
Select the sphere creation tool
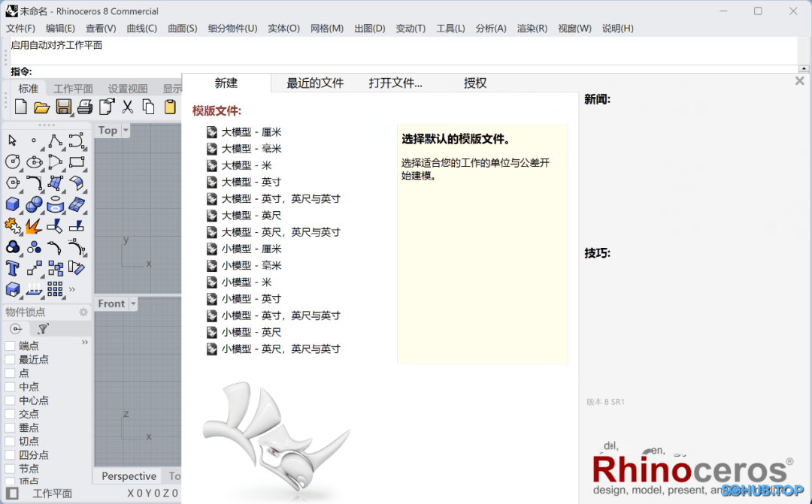(34, 204)
